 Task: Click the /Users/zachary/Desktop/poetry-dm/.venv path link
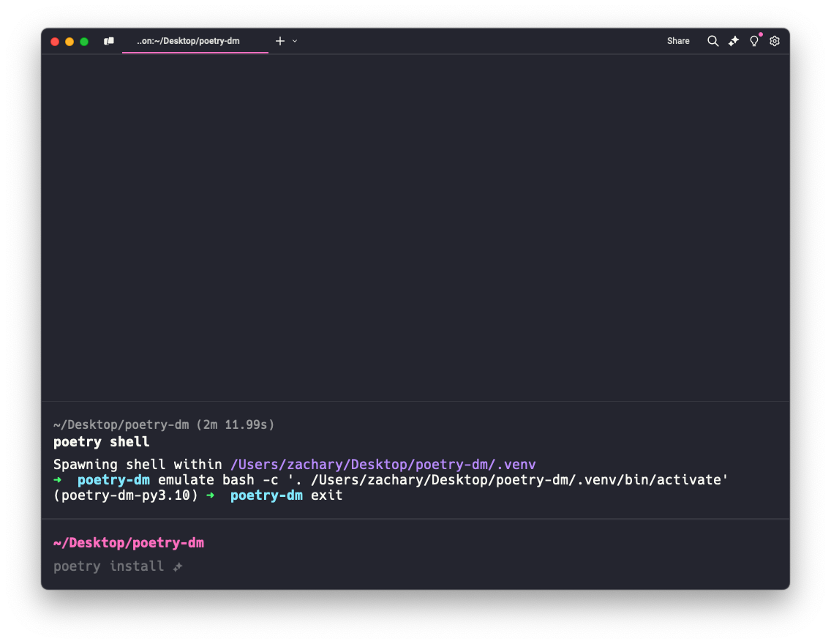point(383,464)
